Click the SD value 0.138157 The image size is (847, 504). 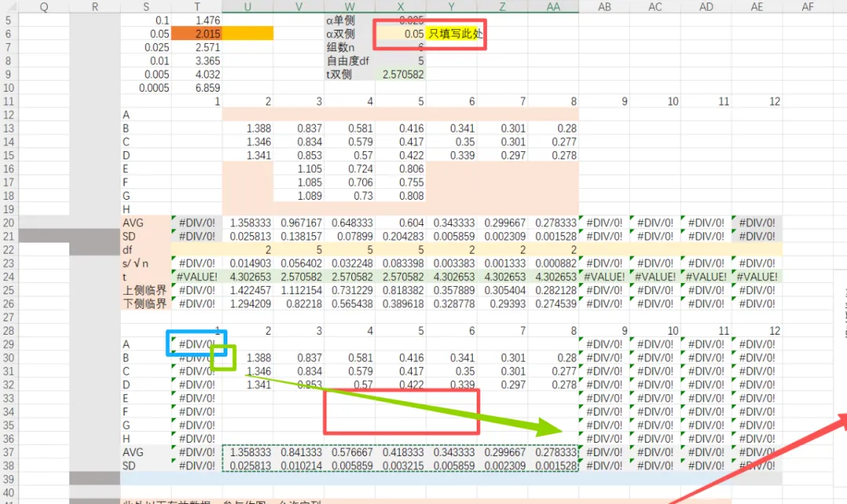tap(299, 237)
